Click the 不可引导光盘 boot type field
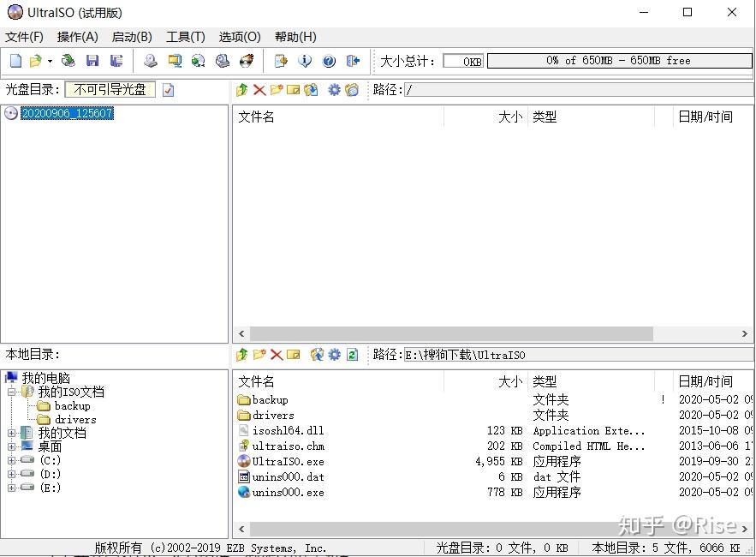Viewport: 756px width, 557px height. pos(110,89)
